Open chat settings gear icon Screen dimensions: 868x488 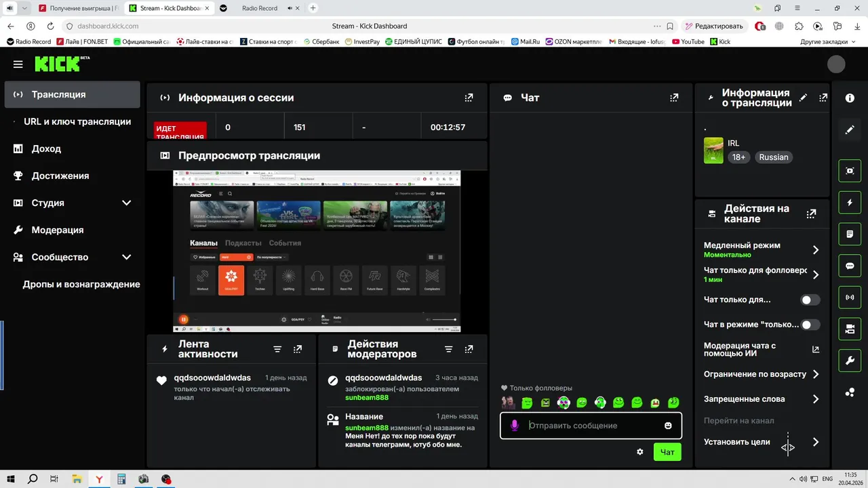(639, 451)
